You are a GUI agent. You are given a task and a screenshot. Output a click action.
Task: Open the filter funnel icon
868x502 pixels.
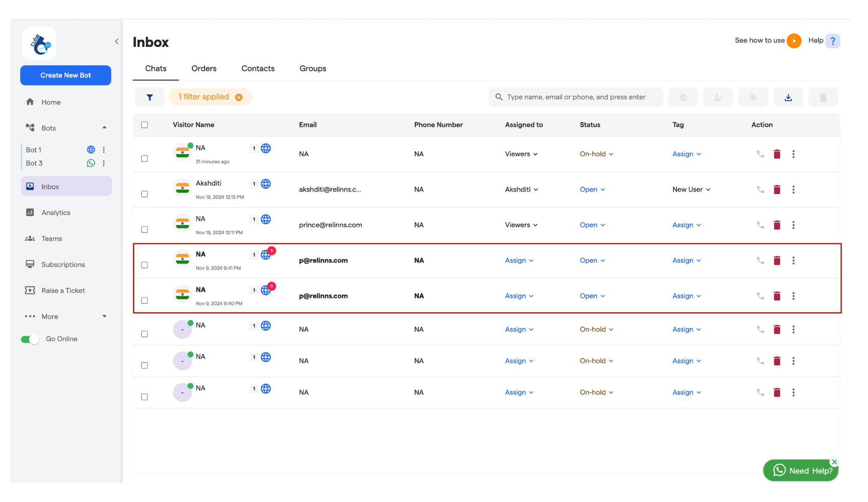click(149, 97)
